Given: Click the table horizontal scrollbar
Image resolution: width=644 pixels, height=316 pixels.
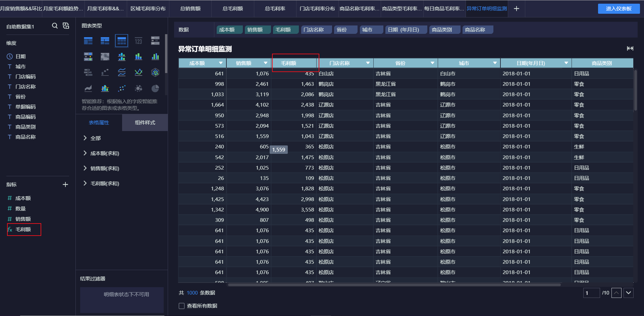Looking at the screenshot, I should tap(394, 285).
